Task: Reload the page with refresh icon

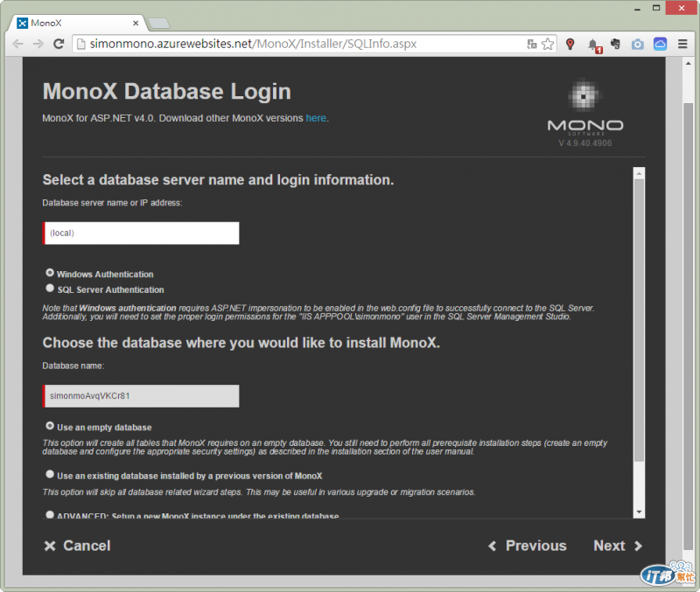Action: click(x=59, y=44)
